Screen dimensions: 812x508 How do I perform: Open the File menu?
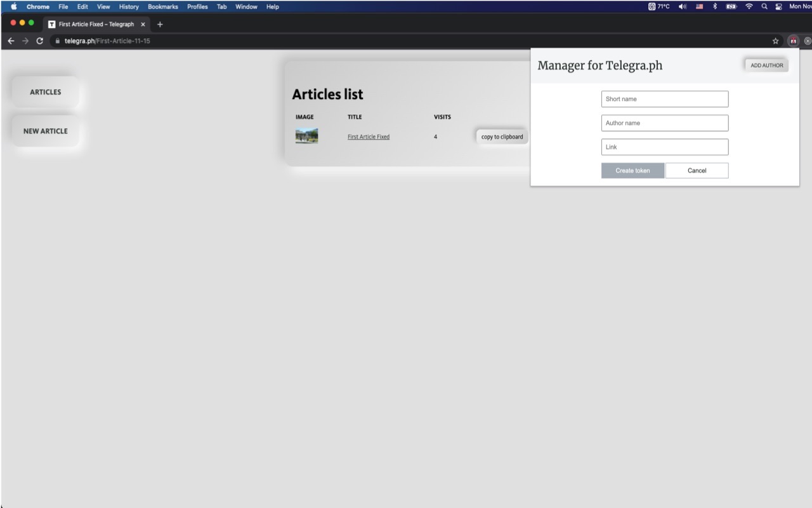point(63,6)
